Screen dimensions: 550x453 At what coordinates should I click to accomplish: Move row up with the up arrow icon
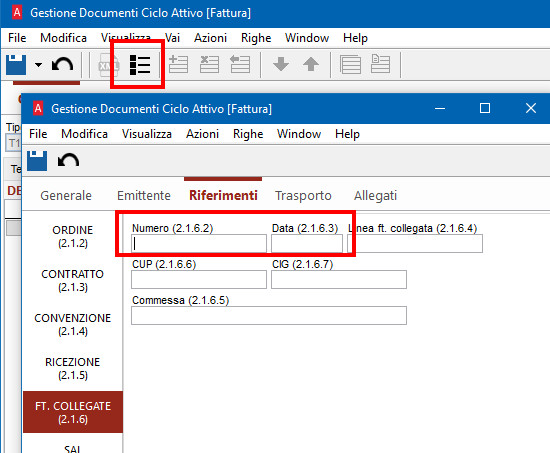tap(311, 64)
